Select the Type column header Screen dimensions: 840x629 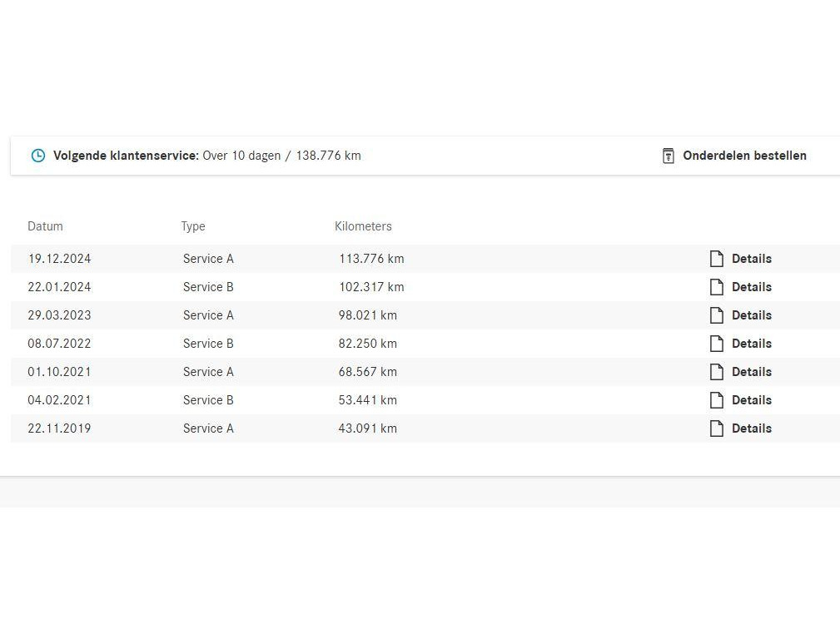[x=193, y=226]
